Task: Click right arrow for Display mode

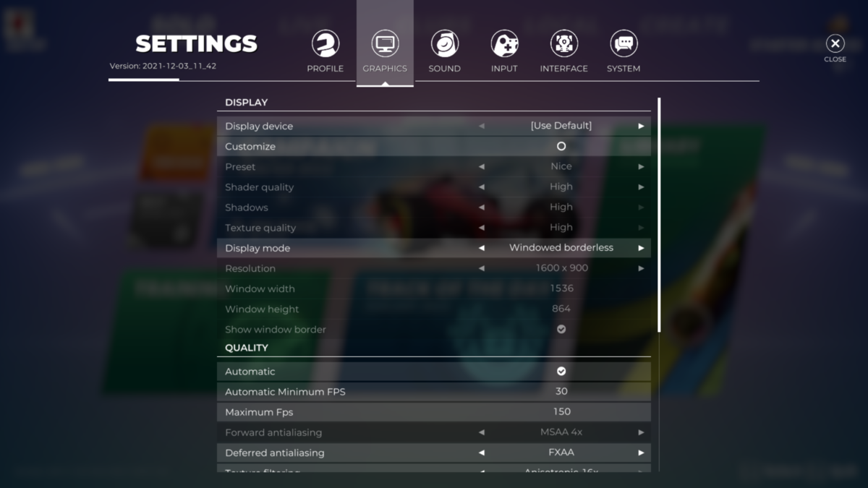Action: (x=641, y=248)
